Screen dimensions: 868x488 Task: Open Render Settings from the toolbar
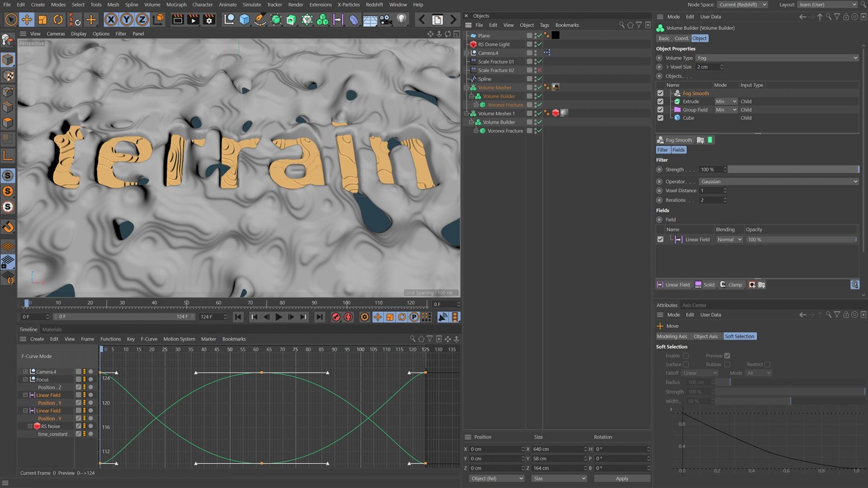pos(208,20)
